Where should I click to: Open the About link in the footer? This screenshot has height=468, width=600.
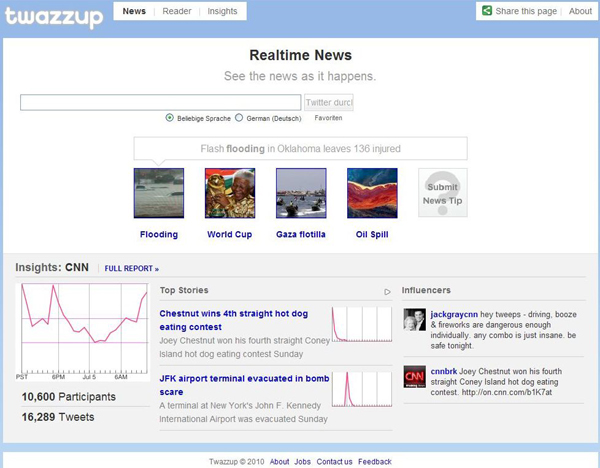(x=279, y=461)
